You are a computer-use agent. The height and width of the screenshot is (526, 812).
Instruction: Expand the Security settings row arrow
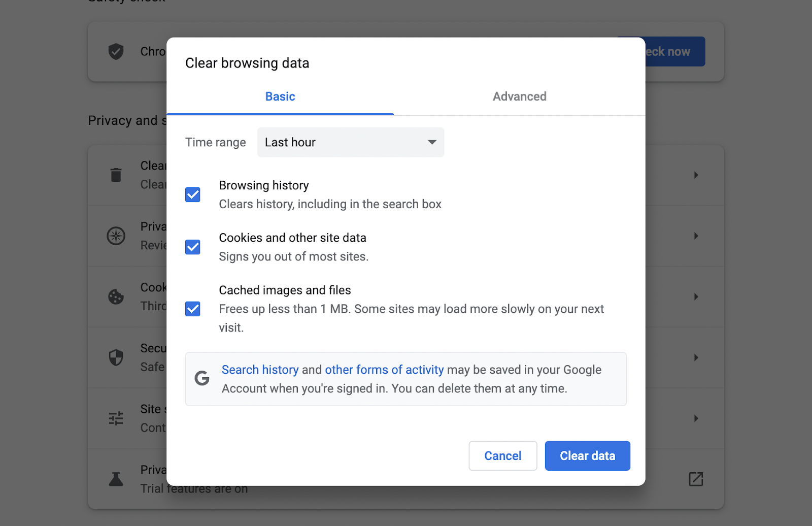696,357
